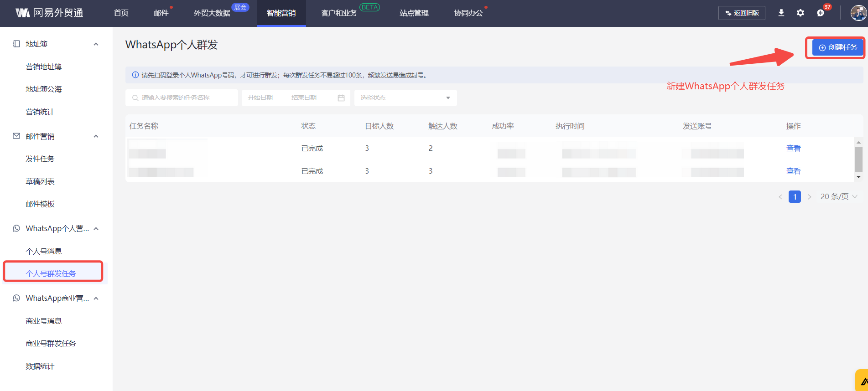Click 查看 for the task reaching 2 people
Image resolution: width=868 pixels, height=391 pixels.
click(x=794, y=148)
